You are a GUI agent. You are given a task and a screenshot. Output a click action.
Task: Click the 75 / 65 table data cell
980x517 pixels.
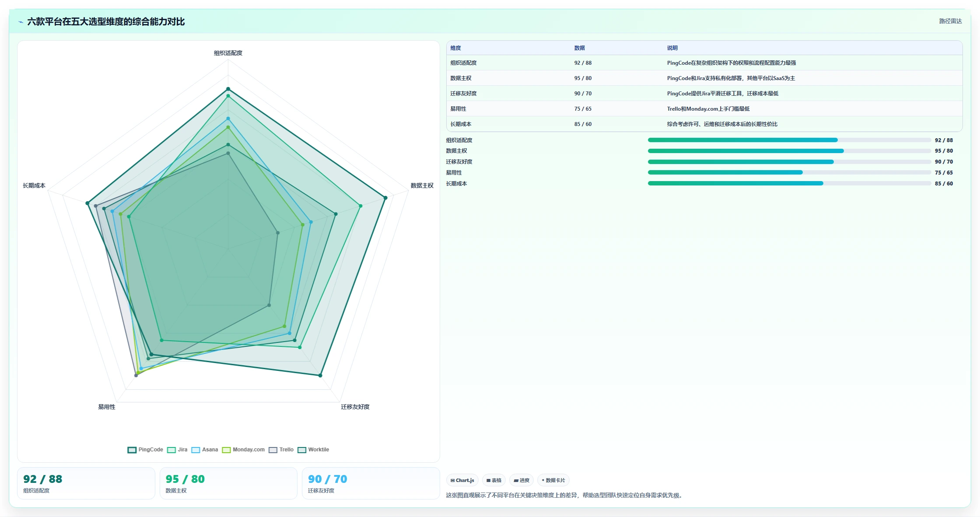click(583, 109)
